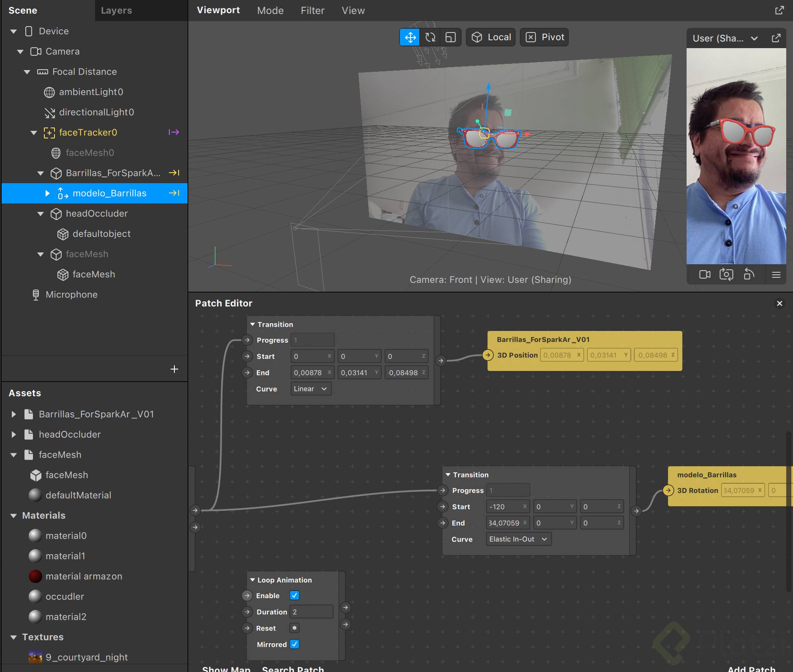Click the switch camera icon under preview
This screenshot has height=672, width=793.
pos(726,274)
